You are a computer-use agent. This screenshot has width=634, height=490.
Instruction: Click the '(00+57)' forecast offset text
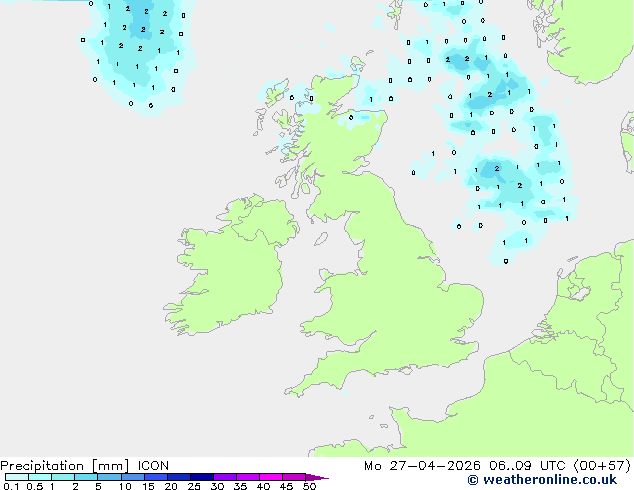(x=602, y=466)
